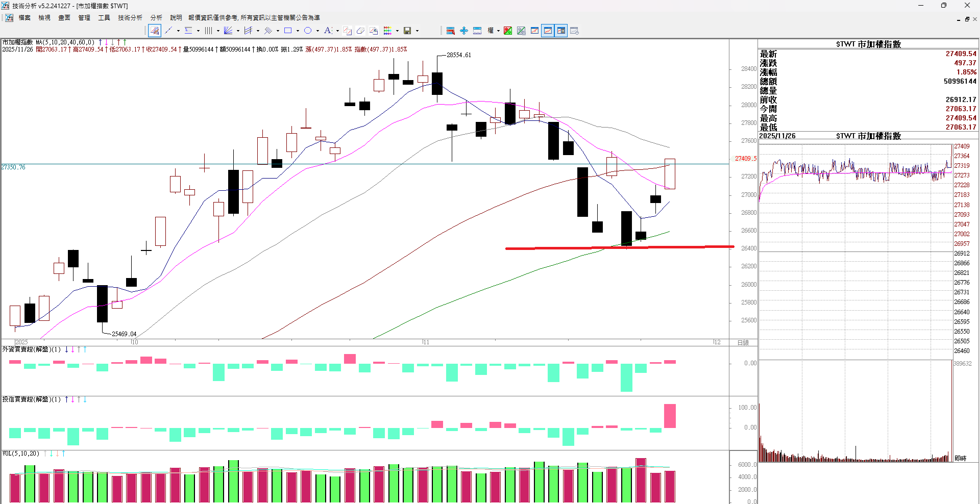Viewport: 980px width, 504px height.
Task: Open the 技術分析 menu
Action: 130,18
